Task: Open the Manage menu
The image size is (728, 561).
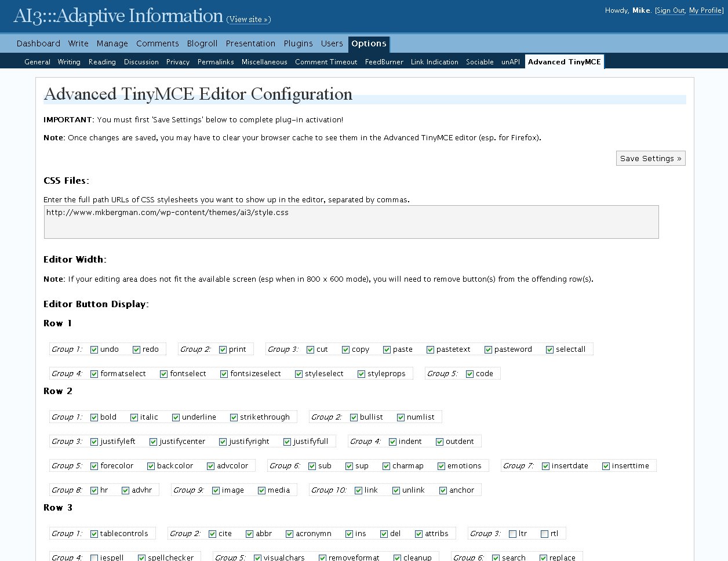Action: (112, 43)
